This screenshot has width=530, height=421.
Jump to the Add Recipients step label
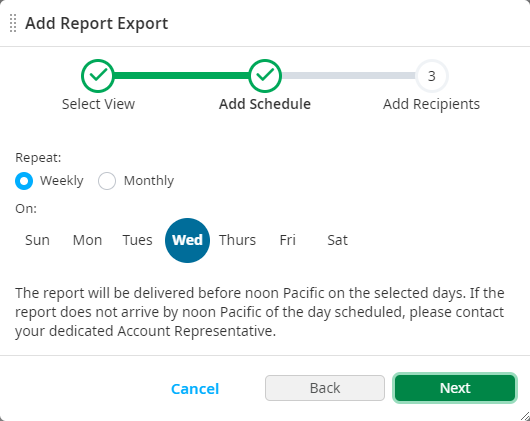(x=431, y=104)
